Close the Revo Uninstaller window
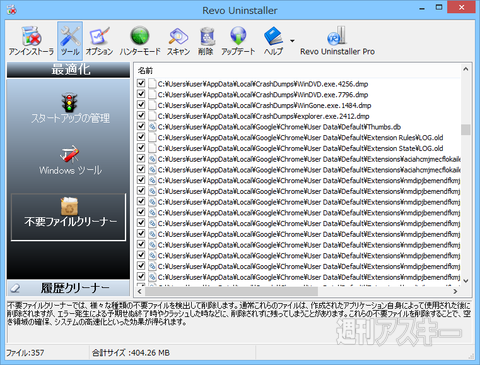The width and height of the screenshot is (480, 365). click(x=461, y=7)
